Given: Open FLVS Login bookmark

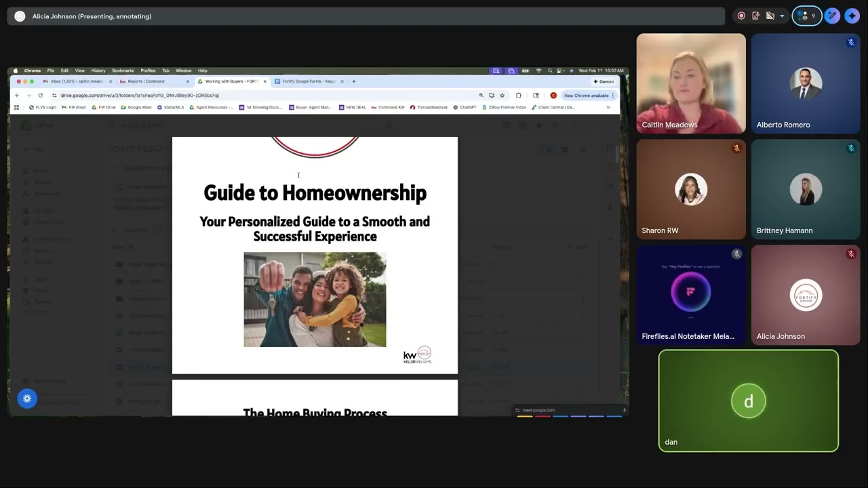Looking at the screenshot, I should 43,107.
